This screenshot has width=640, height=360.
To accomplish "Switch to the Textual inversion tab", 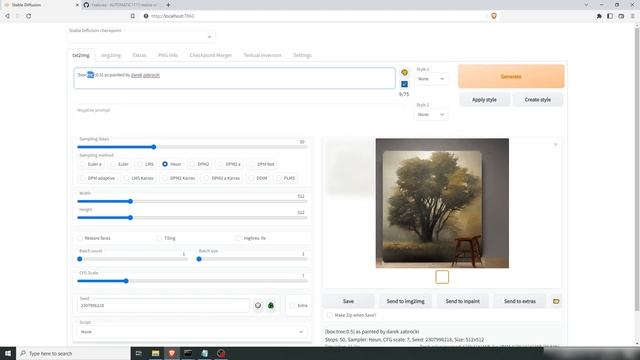I will coord(262,55).
